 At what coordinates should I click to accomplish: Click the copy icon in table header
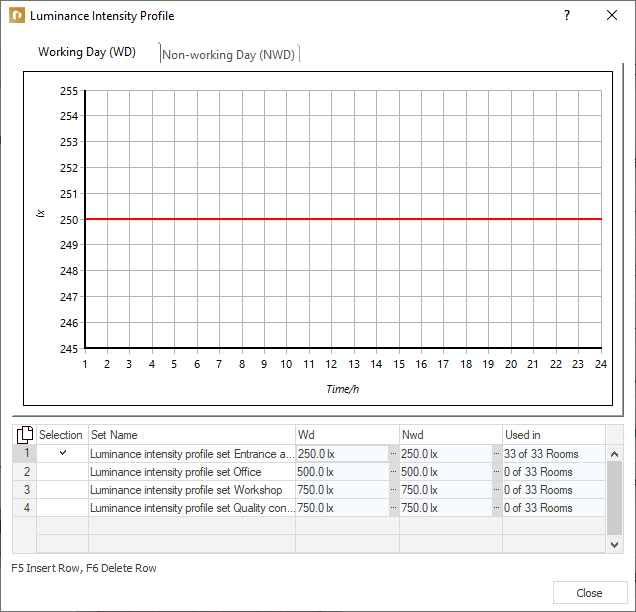point(25,435)
